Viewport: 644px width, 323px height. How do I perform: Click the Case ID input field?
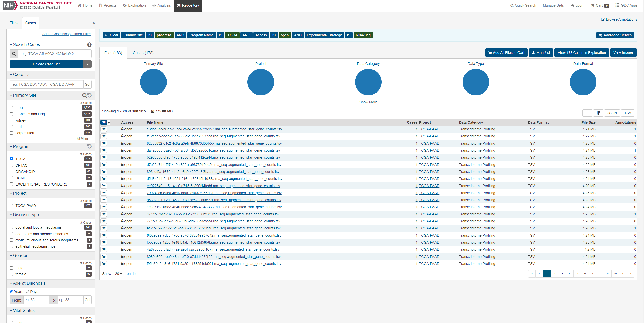pos(47,84)
